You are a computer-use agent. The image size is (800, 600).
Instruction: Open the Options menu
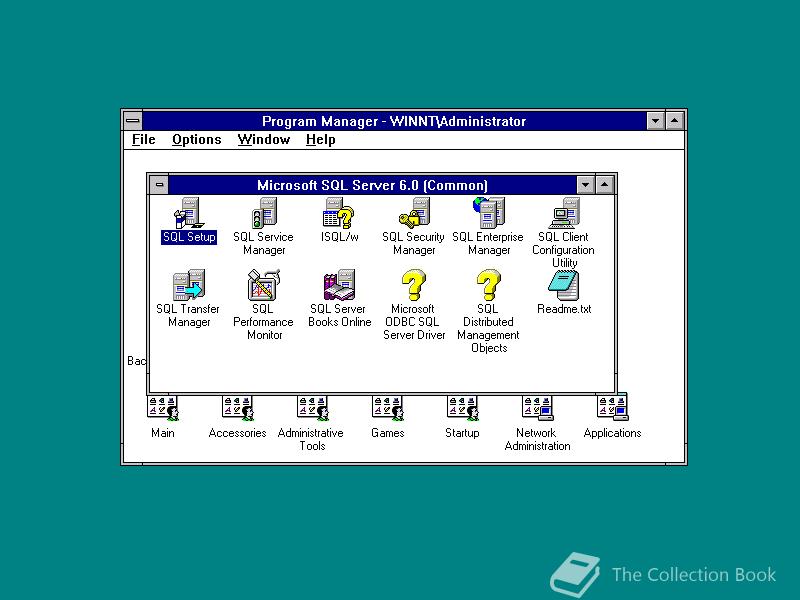pyautogui.click(x=196, y=140)
